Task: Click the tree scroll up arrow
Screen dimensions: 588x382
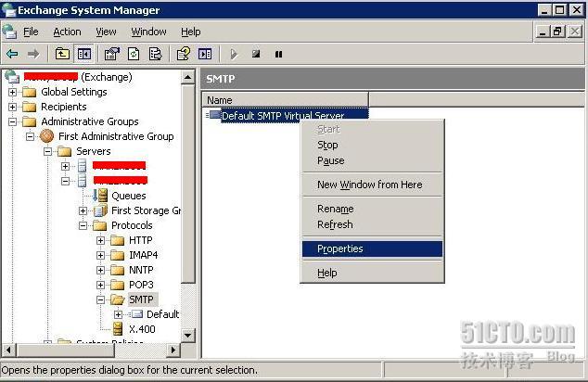Action: coord(188,78)
